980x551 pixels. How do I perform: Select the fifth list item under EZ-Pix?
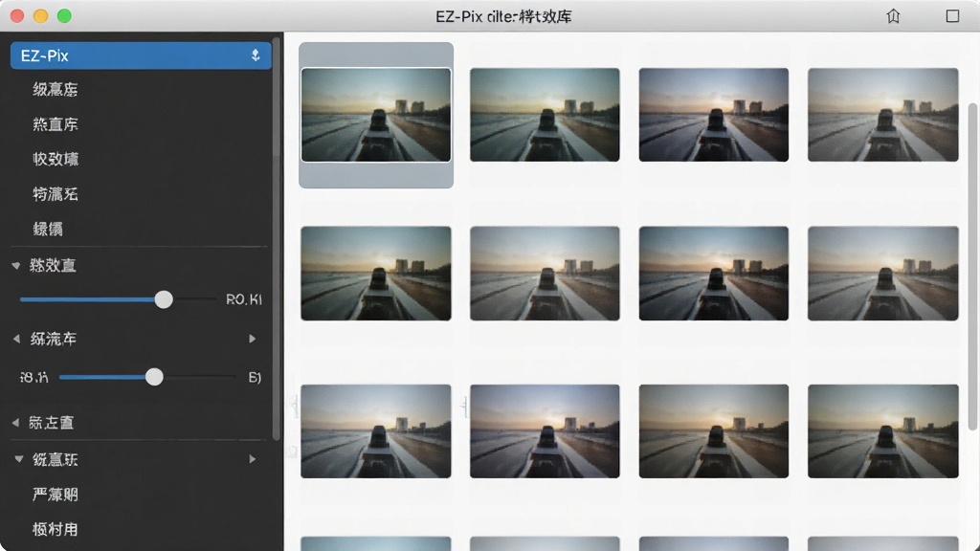48,230
